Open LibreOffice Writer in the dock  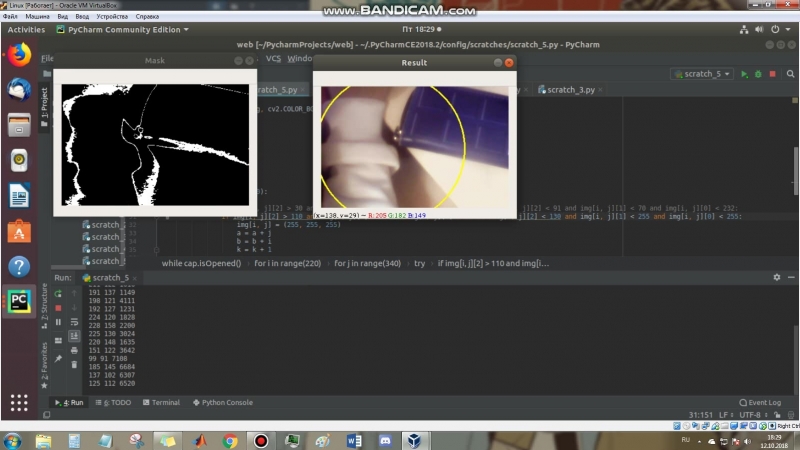[x=19, y=195]
